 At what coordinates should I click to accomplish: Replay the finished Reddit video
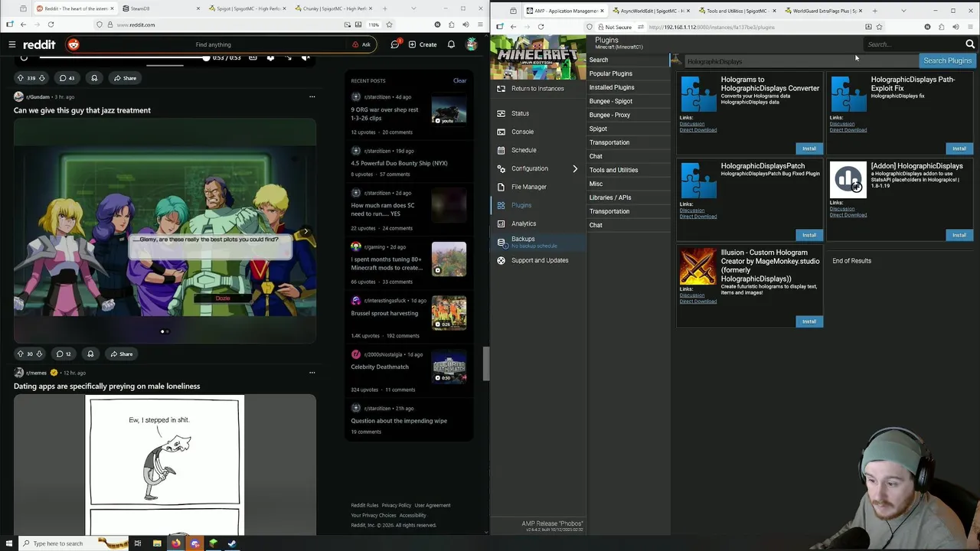point(24,57)
